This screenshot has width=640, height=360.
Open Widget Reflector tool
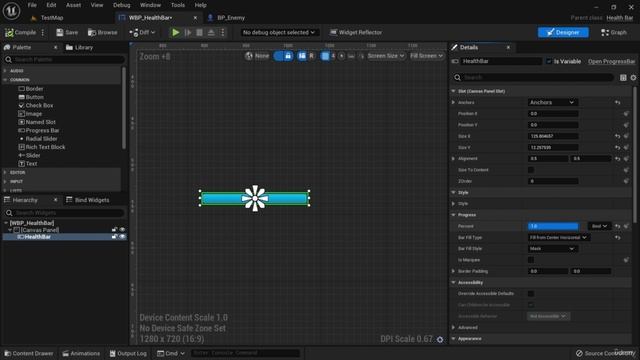[x=356, y=32]
